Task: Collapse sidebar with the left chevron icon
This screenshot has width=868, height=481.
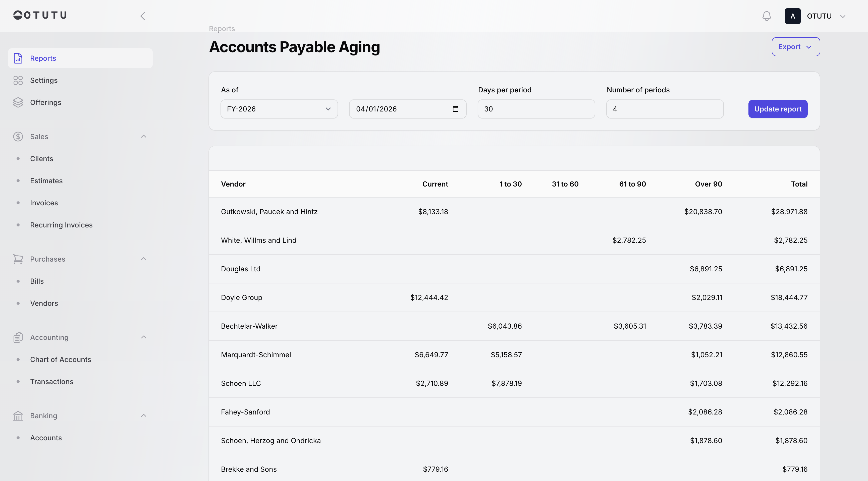Action: coord(143,16)
